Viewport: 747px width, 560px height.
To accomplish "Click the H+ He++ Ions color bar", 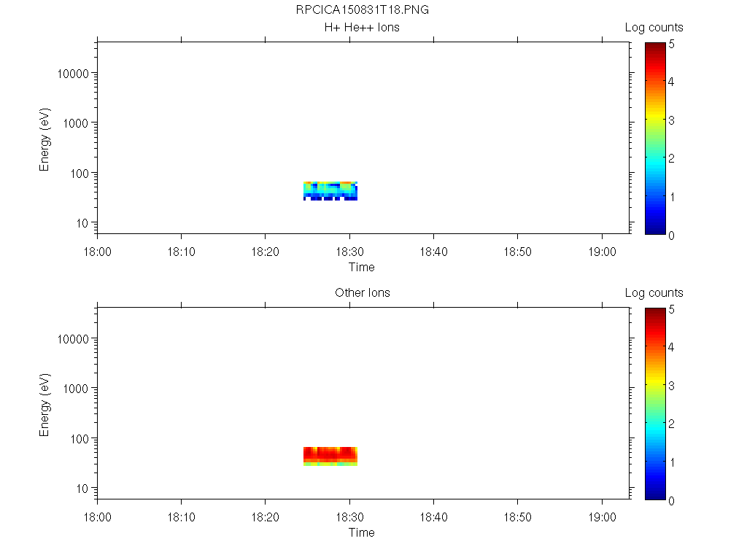I will click(x=655, y=138).
